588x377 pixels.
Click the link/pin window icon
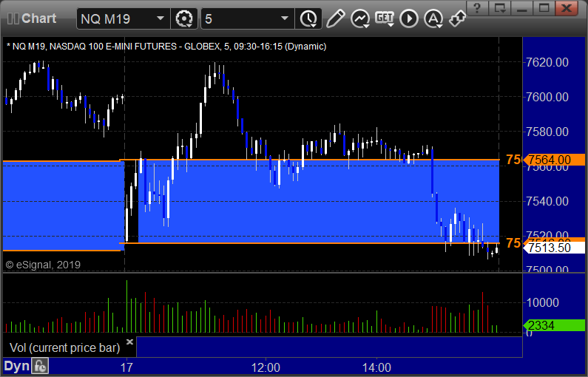click(458, 18)
